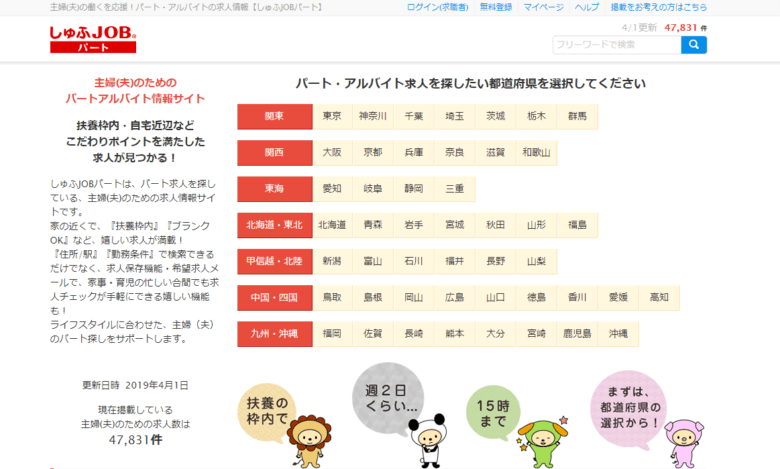Select the 東海 region header
780x469 pixels.
pos(275,189)
